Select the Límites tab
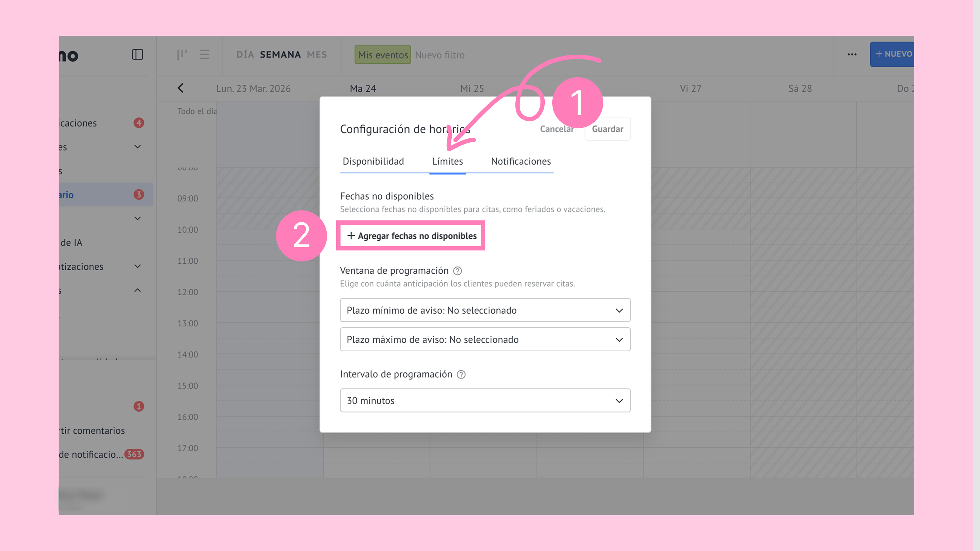Viewport: 980px width, 551px height. pos(447,161)
